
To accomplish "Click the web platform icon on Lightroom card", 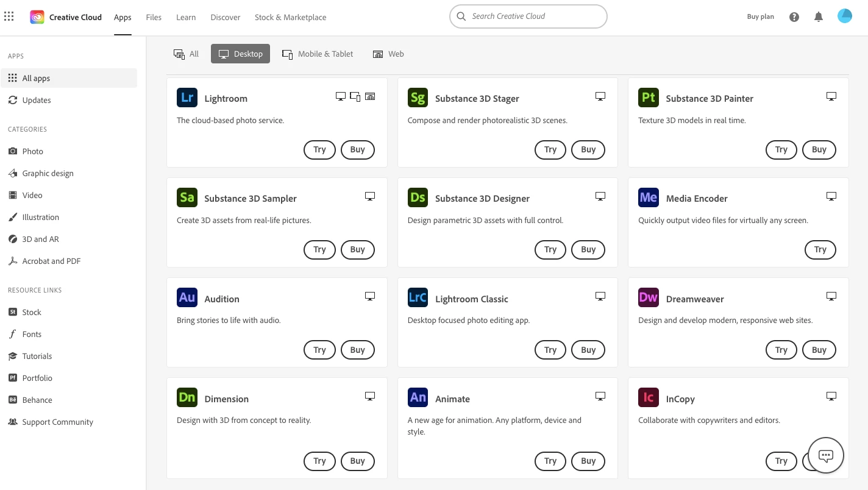I will click(370, 96).
